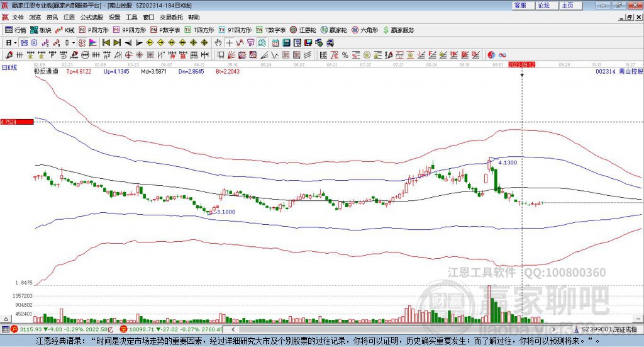Click the 深 Shenzhen index icon in status bar
This screenshot has width=644, height=347.
pos(123,329)
